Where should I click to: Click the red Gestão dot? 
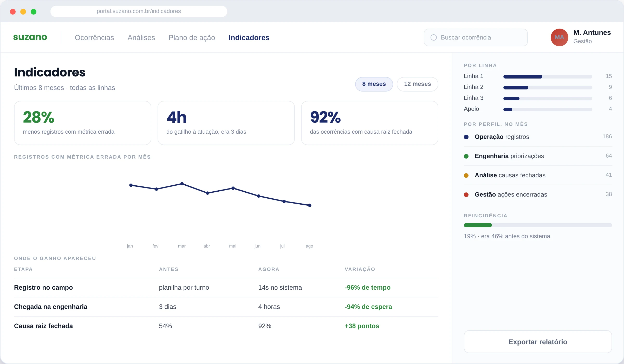pyautogui.click(x=466, y=194)
